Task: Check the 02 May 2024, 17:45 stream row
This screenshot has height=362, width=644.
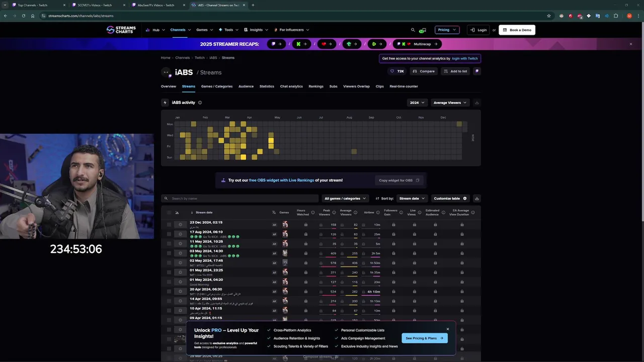Action: click(x=169, y=263)
